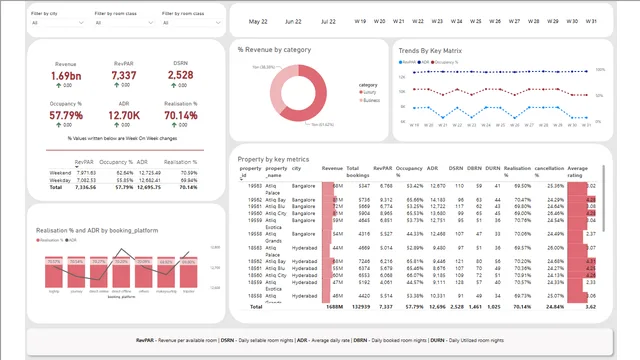Filter to week W 24
This screenshot has height=360, width=640.
click(x=456, y=21)
